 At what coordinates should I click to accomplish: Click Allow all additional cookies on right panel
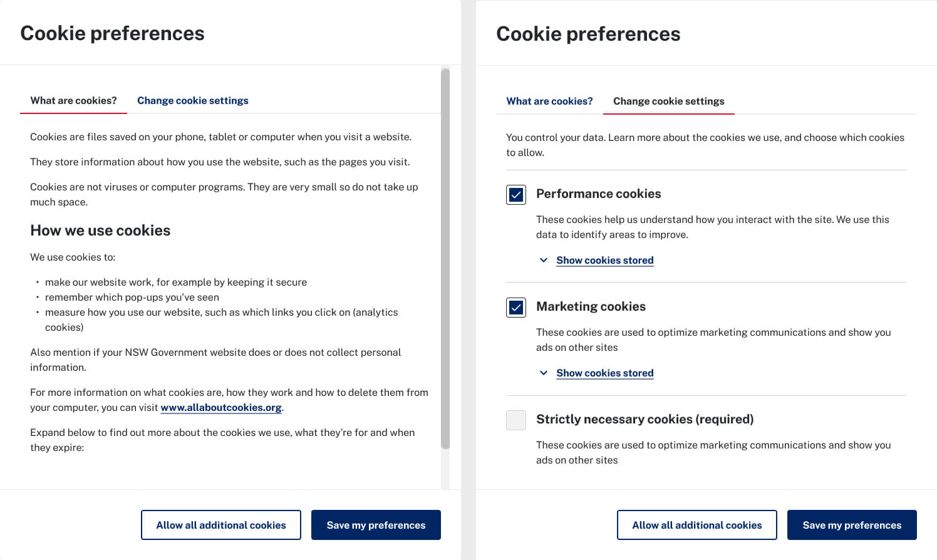[x=696, y=525]
